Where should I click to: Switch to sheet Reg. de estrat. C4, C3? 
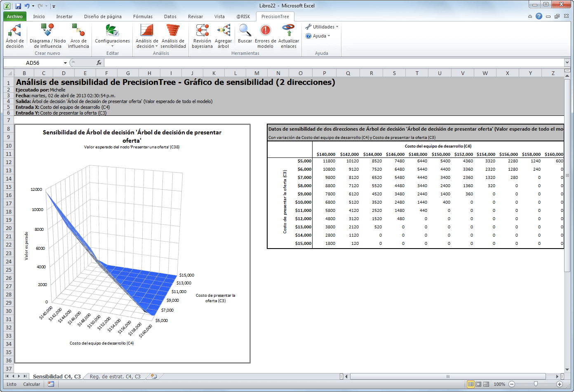pos(115,376)
